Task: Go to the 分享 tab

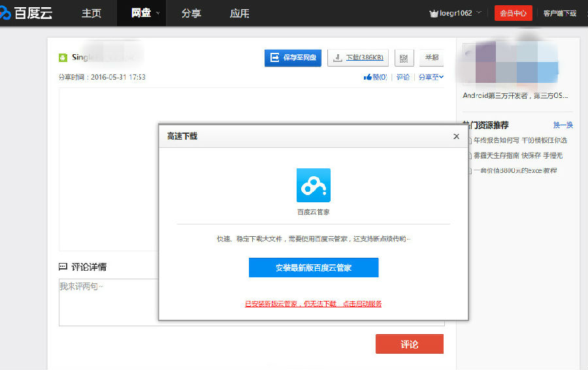Action: coord(191,13)
